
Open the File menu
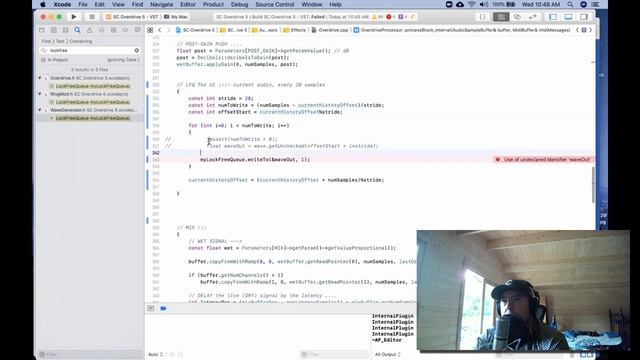pos(83,4)
